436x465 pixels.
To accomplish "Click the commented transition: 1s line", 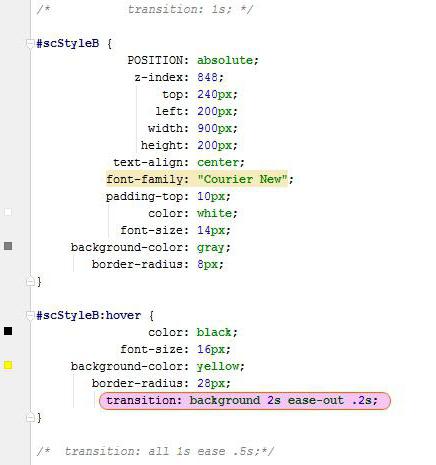I will click(x=145, y=9).
